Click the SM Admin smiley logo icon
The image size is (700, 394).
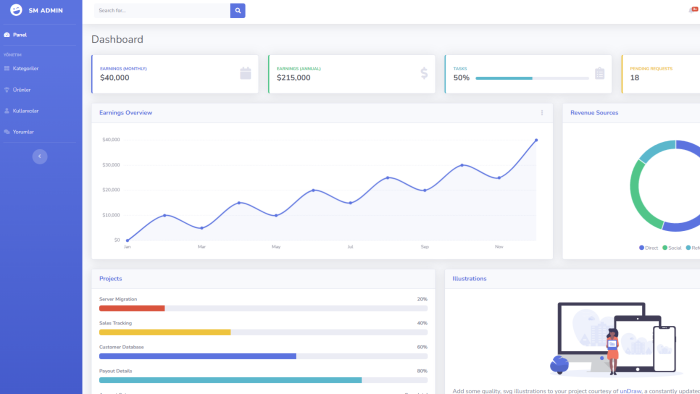point(16,10)
